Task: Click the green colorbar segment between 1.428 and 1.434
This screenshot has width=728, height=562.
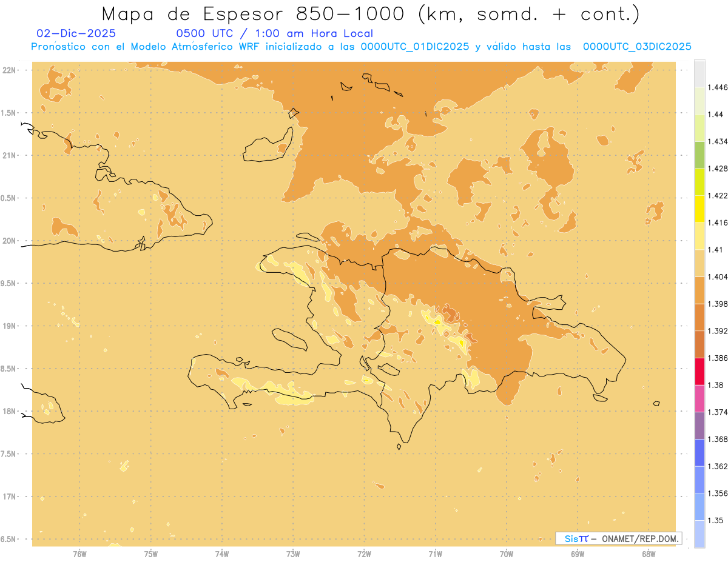Action: click(699, 155)
